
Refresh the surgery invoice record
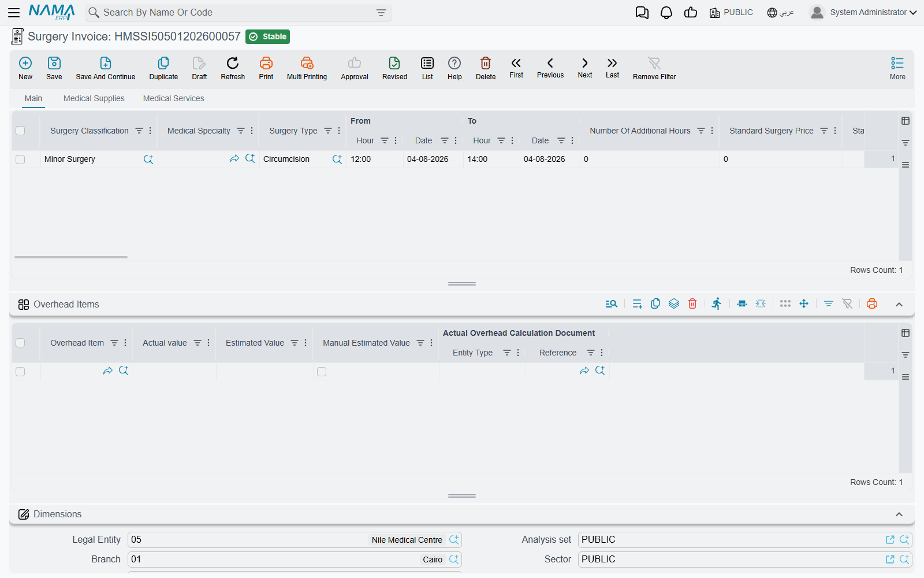coord(233,68)
